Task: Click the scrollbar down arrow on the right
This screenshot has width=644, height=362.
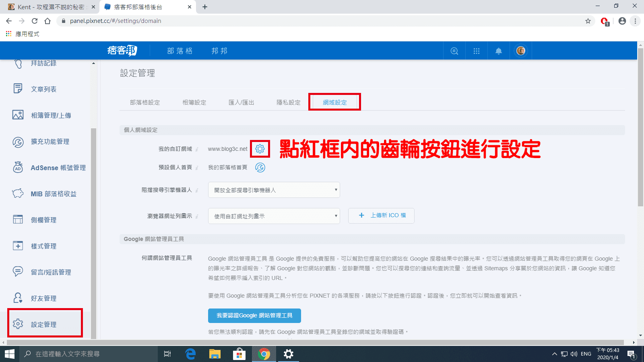Action: [641, 335]
